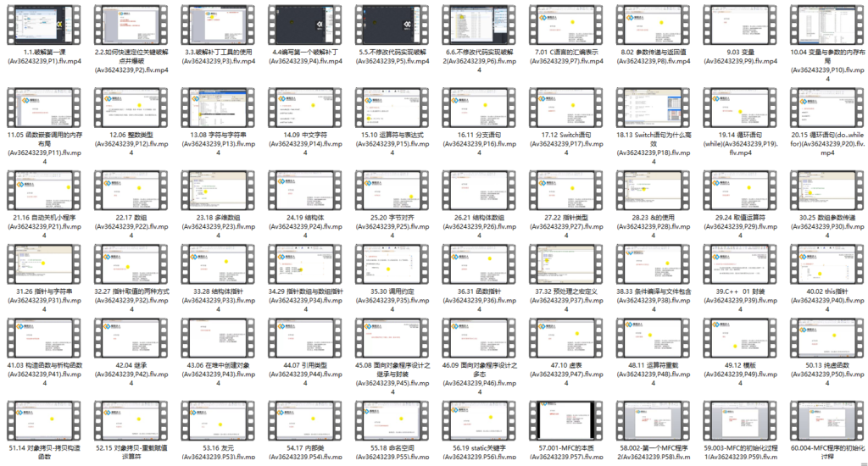868x466 pixels.
Task: Click the 48.11 运算符重载 file name
Action: [x=654, y=374]
